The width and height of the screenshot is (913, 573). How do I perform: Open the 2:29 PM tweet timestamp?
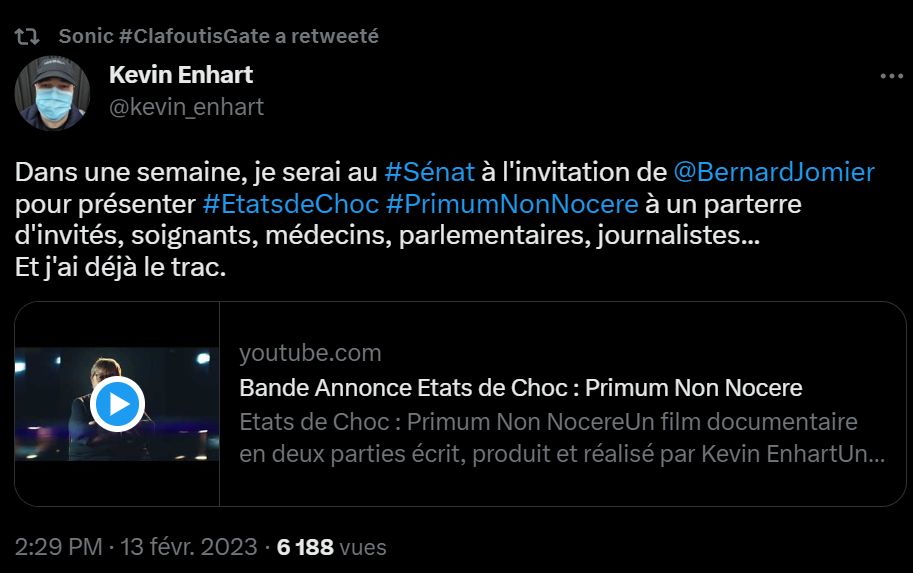(x=59, y=547)
